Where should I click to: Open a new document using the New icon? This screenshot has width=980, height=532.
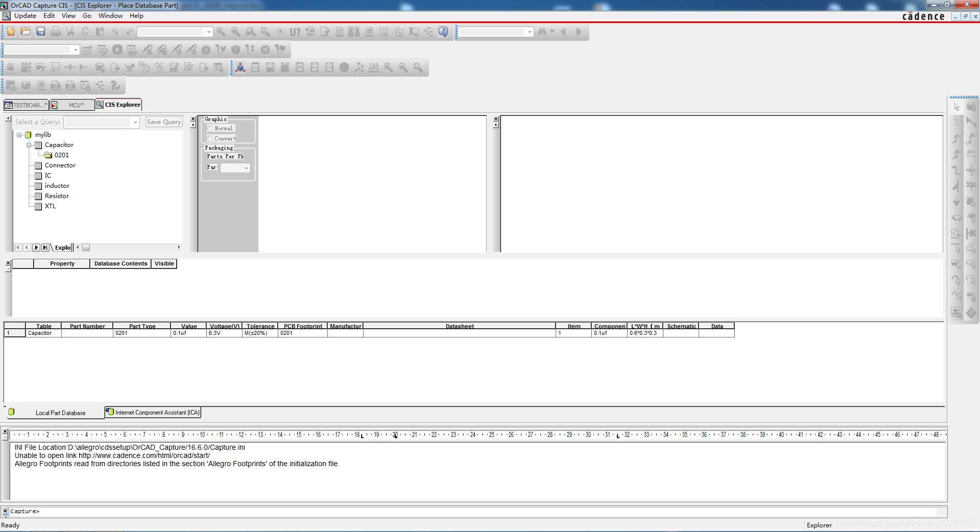10,32
